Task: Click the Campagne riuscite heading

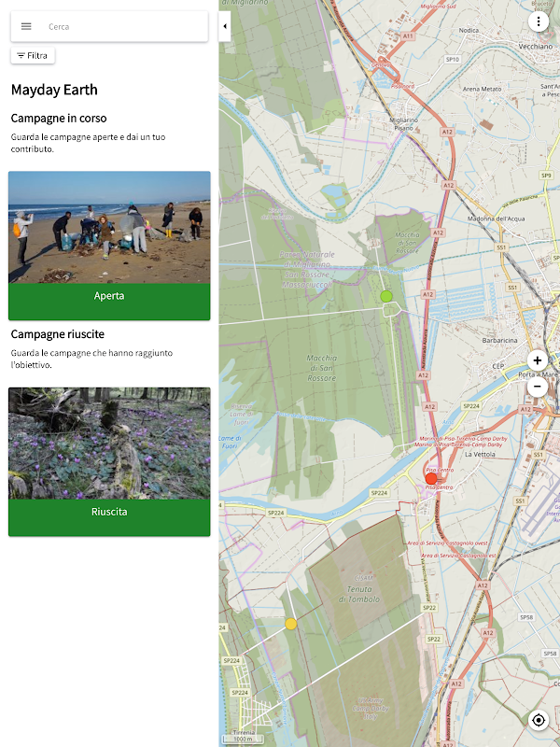Action: tap(58, 334)
